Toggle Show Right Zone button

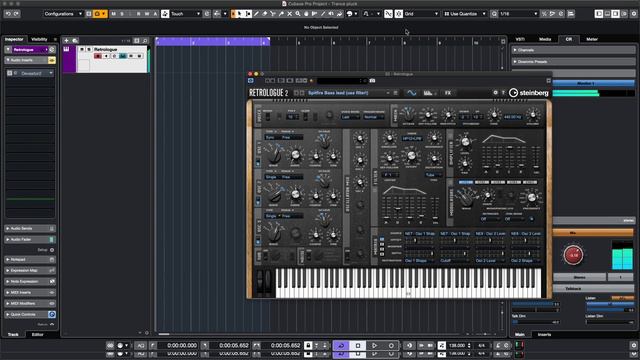pos(616,14)
